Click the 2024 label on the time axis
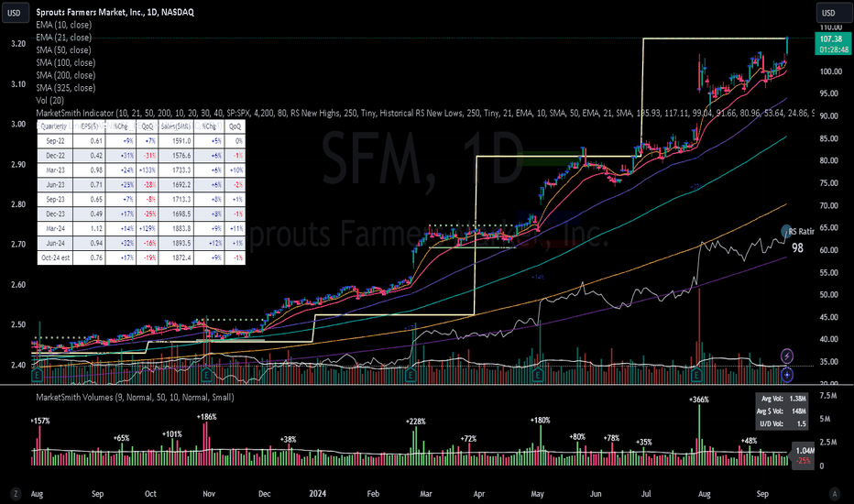The width and height of the screenshot is (854, 504). [318, 494]
